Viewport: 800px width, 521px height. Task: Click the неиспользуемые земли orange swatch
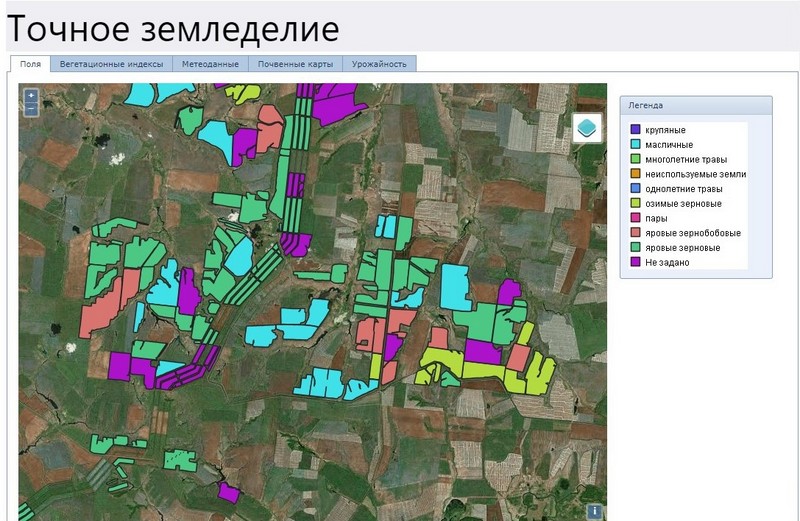point(635,174)
